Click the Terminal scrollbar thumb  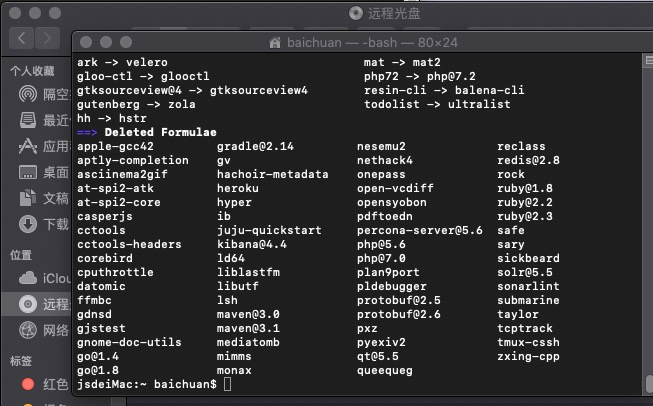pyautogui.click(x=649, y=383)
